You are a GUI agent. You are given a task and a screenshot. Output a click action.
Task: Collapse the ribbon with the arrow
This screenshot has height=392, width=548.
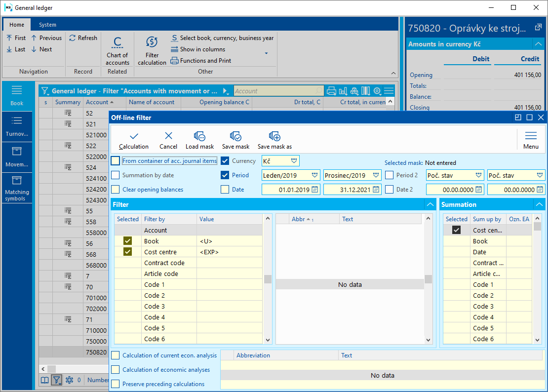pyautogui.click(x=393, y=73)
